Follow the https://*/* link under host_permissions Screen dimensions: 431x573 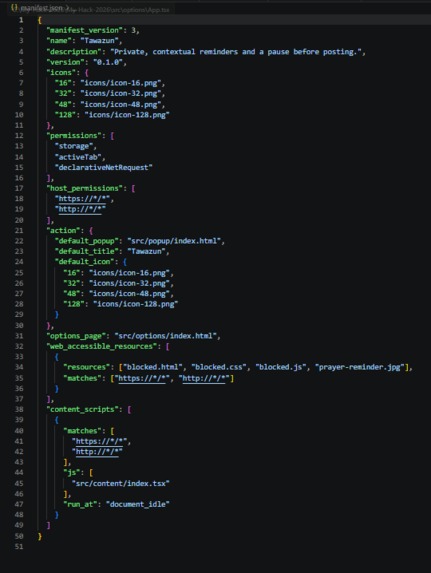pyautogui.click(x=84, y=199)
